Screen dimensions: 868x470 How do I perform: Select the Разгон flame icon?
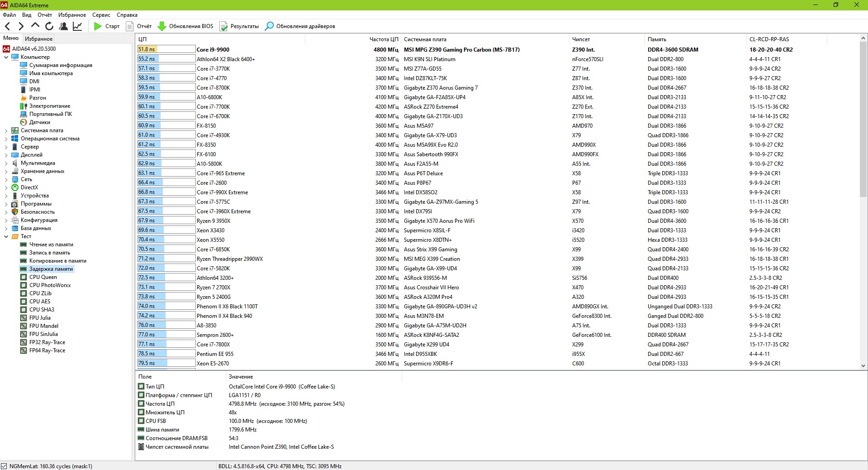(x=24, y=98)
